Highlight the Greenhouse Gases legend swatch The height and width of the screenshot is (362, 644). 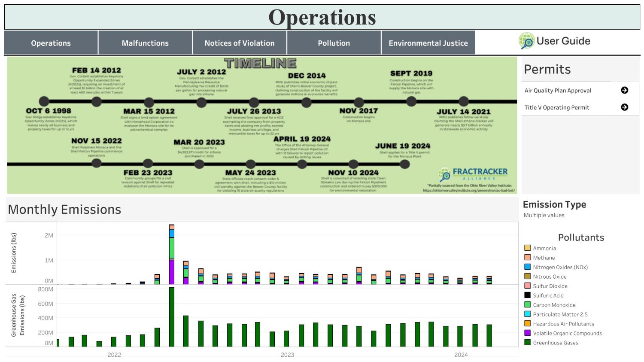[x=527, y=343]
